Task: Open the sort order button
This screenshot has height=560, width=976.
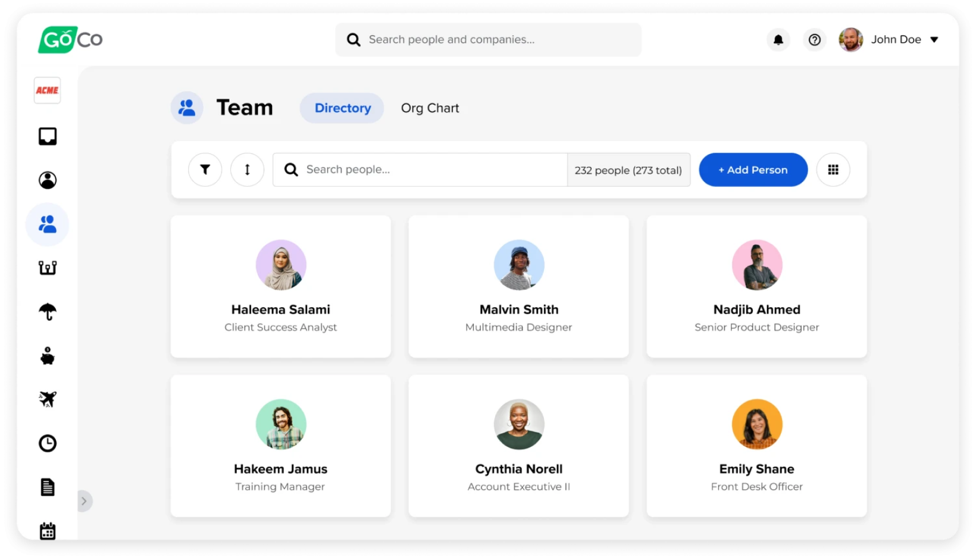Action: (x=247, y=170)
